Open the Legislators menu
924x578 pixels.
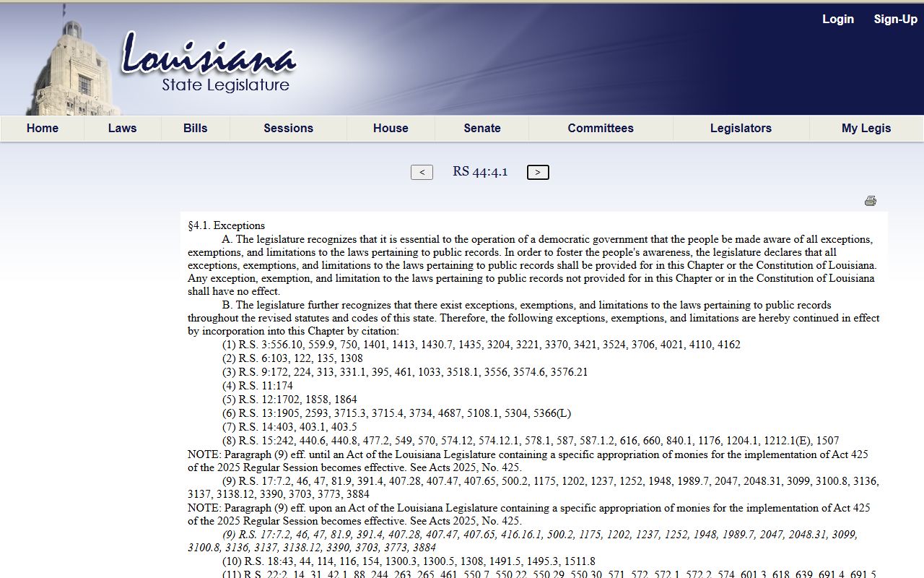[x=741, y=128]
